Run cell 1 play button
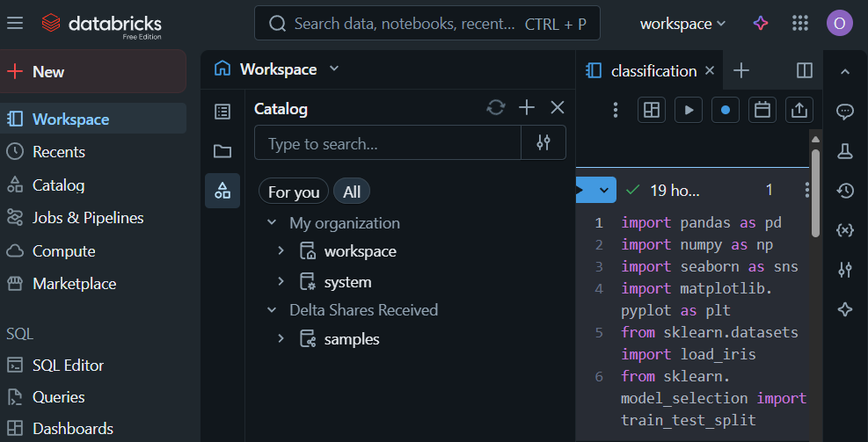This screenshot has height=442, width=868. click(581, 191)
